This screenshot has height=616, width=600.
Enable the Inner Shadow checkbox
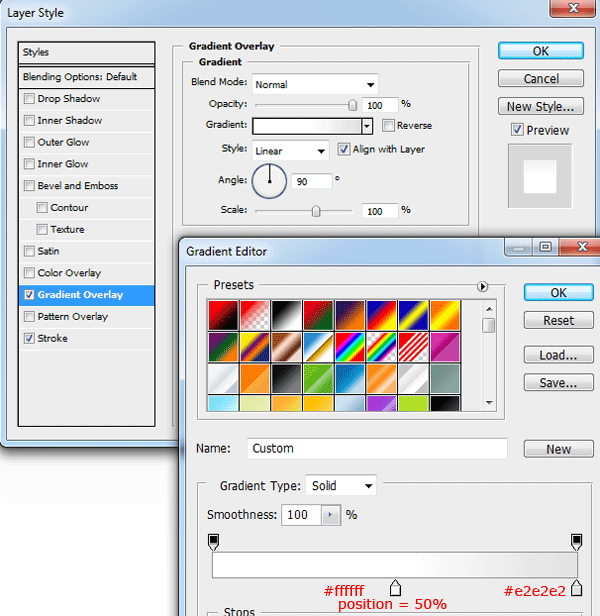pyautogui.click(x=29, y=120)
